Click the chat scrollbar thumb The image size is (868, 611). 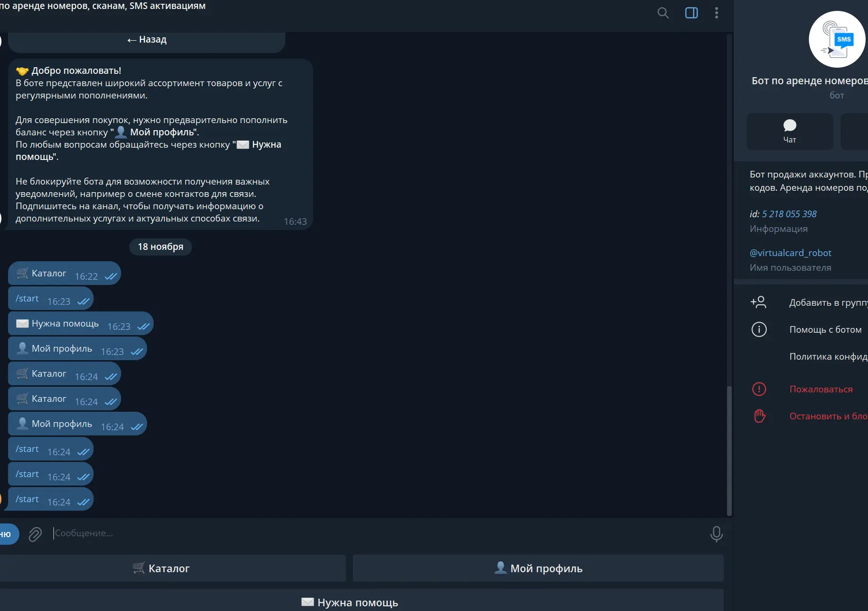(x=729, y=451)
